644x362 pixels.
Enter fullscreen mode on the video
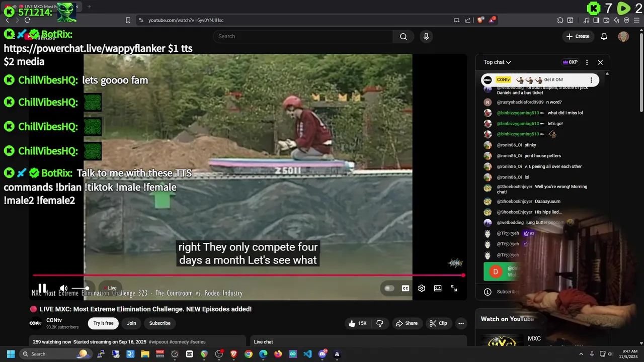coord(454,288)
